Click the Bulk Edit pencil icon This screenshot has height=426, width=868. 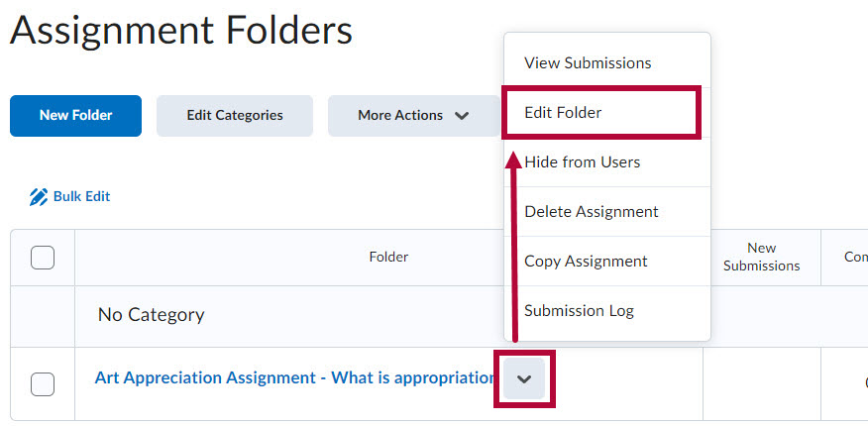tap(39, 196)
